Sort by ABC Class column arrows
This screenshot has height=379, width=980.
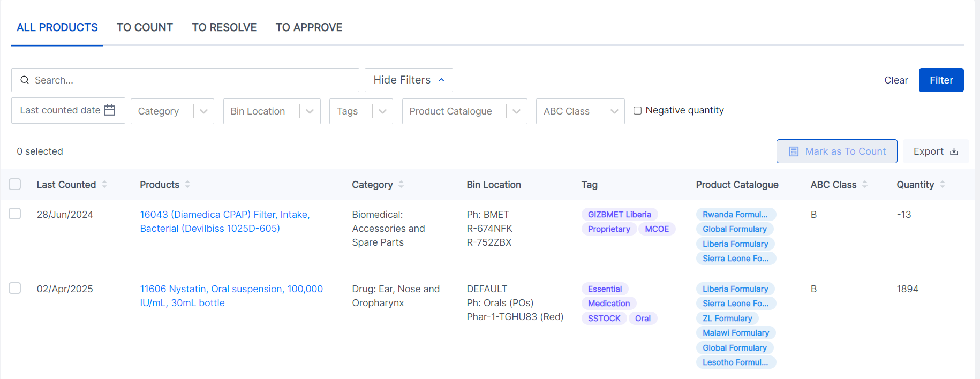865,185
